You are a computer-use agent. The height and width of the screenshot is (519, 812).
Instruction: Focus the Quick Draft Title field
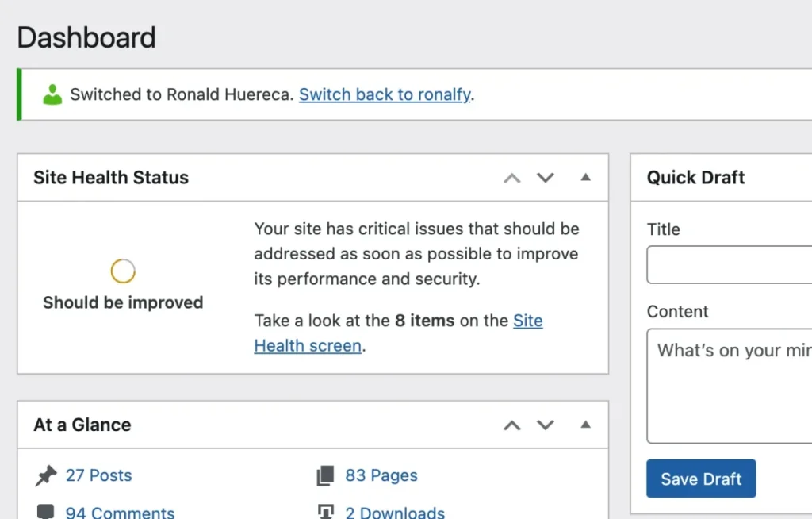[729, 265]
